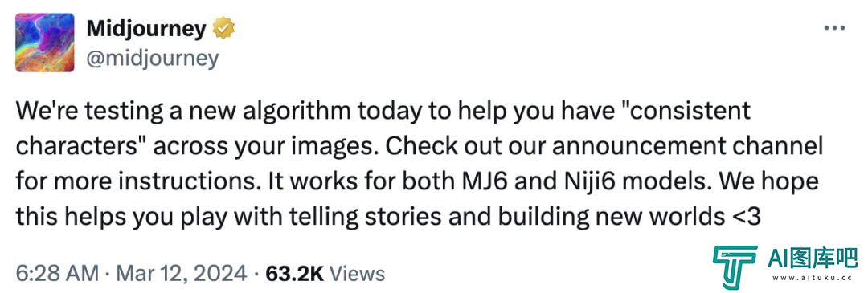
Task: Click the Midjourney display name
Action: pos(147,29)
